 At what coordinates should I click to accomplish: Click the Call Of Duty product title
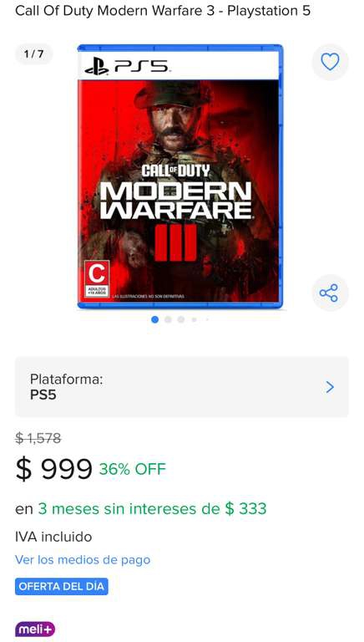pyautogui.click(x=163, y=11)
